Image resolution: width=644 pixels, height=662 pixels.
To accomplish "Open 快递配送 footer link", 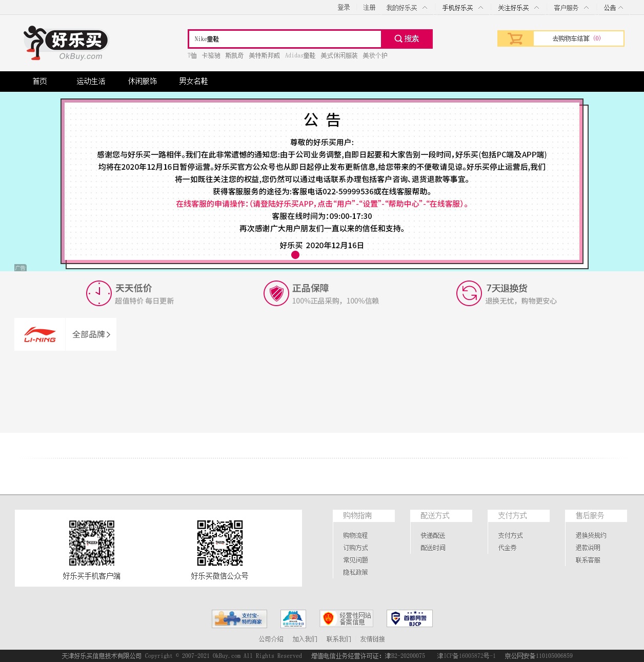I will coord(433,535).
